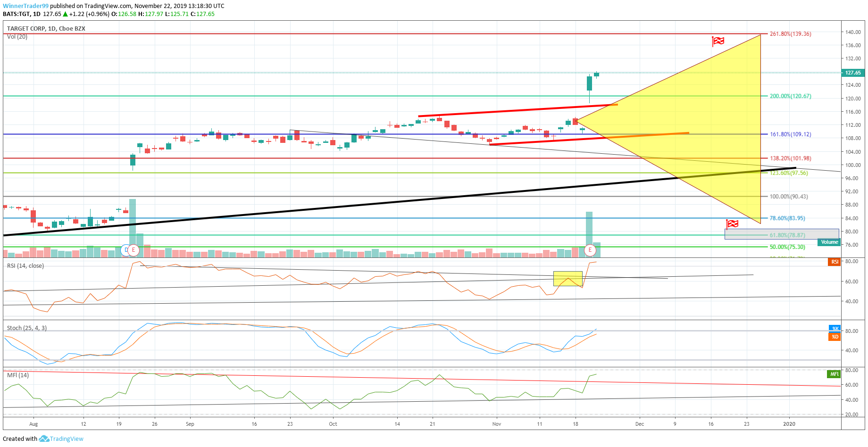The image size is (868, 447).
Task: Select the thick black rising trendline
Action: pos(399,201)
